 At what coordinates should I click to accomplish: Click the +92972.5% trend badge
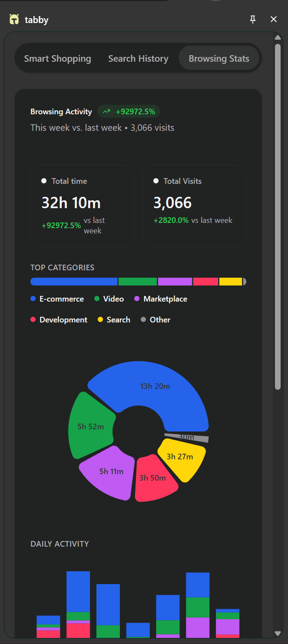[x=129, y=112]
